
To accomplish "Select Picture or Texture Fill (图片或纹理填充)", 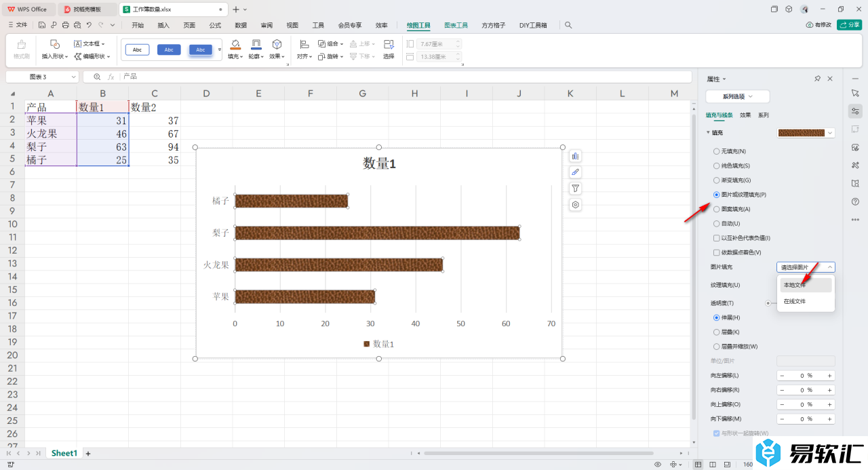I will (x=717, y=195).
